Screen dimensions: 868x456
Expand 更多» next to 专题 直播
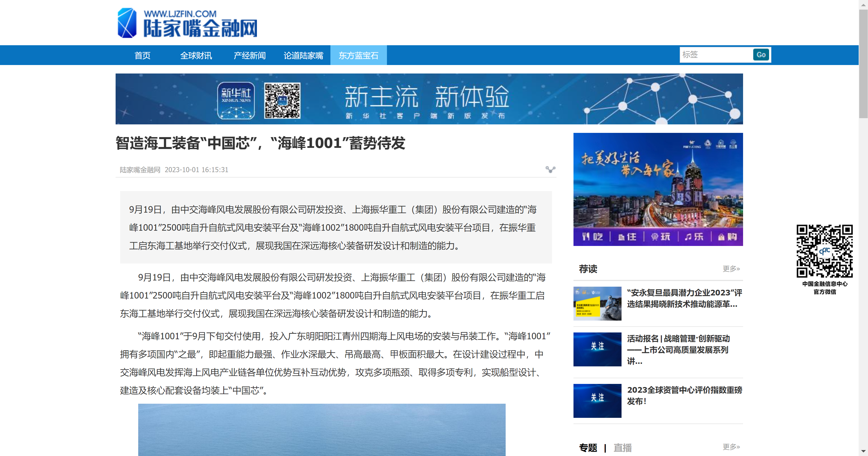[x=731, y=447]
